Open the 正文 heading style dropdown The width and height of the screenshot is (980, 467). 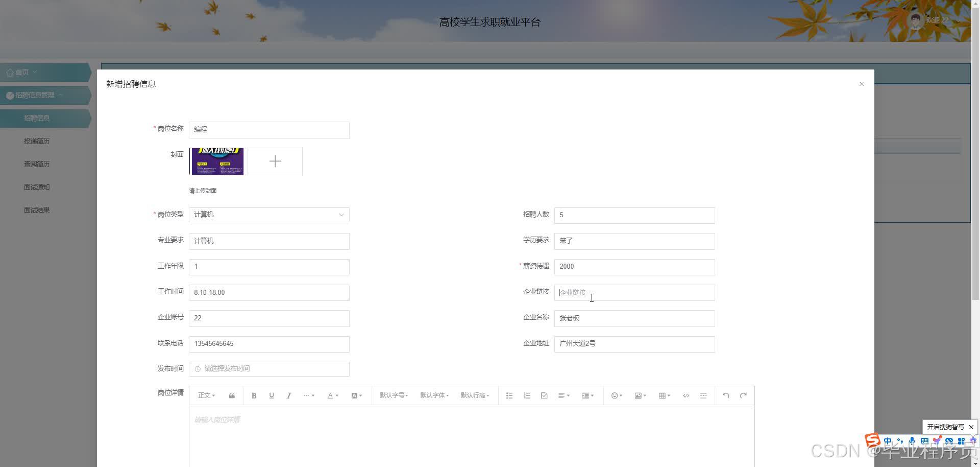pyautogui.click(x=206, y=395)
